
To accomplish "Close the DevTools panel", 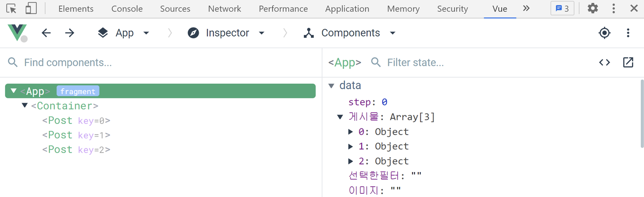I will click(634, 8).
